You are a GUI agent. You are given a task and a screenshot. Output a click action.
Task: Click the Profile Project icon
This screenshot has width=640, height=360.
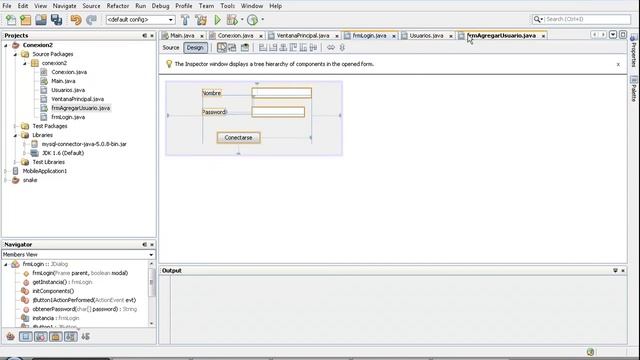pos(253,20)
